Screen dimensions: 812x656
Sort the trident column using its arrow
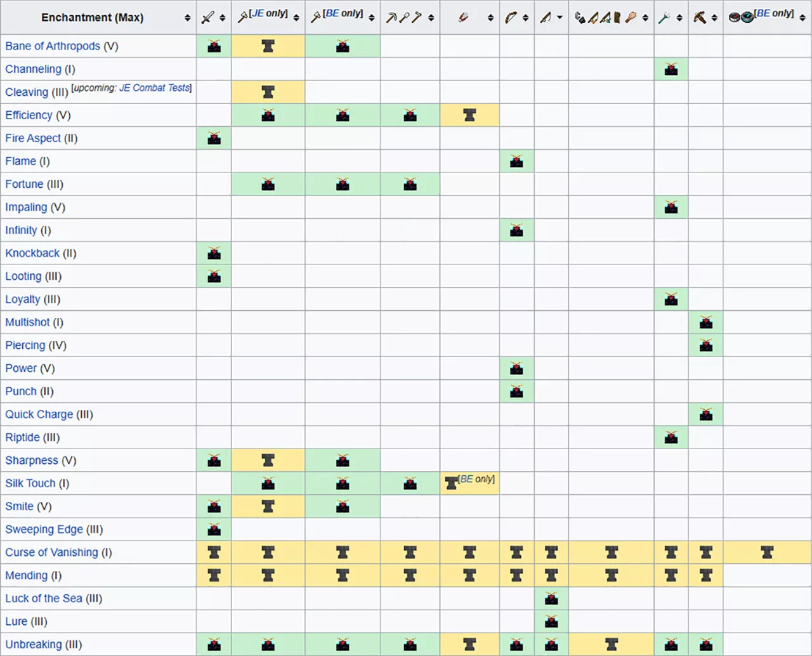[679, 18]
